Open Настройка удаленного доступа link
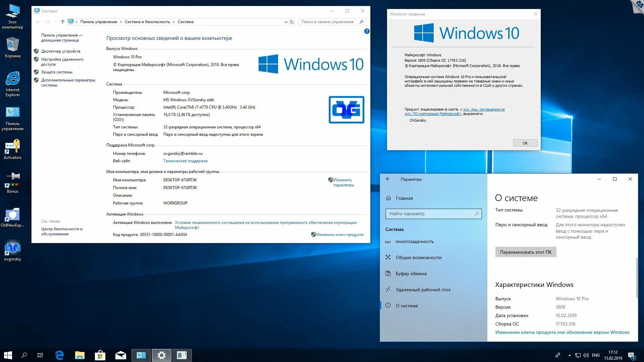644x362 pixels. pyautogui.click(x=62, y=62)
